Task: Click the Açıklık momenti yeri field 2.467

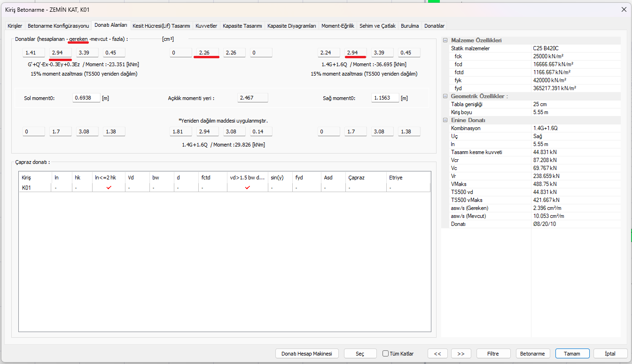Action: (x=253, y=98)
